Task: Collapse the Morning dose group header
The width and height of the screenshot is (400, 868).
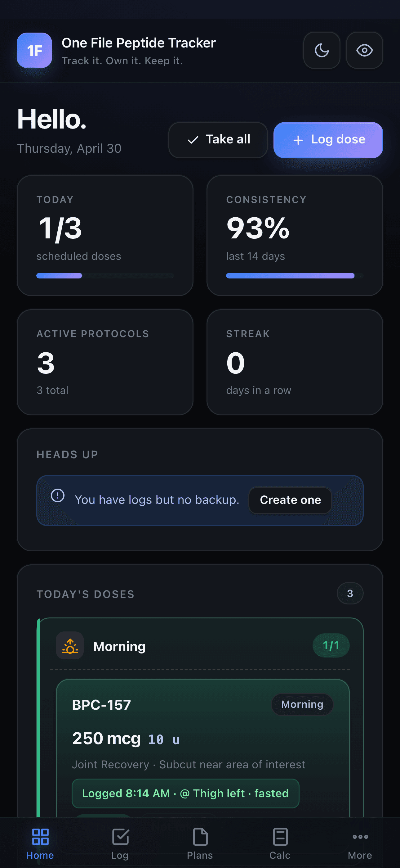Action: pos(200,646)
